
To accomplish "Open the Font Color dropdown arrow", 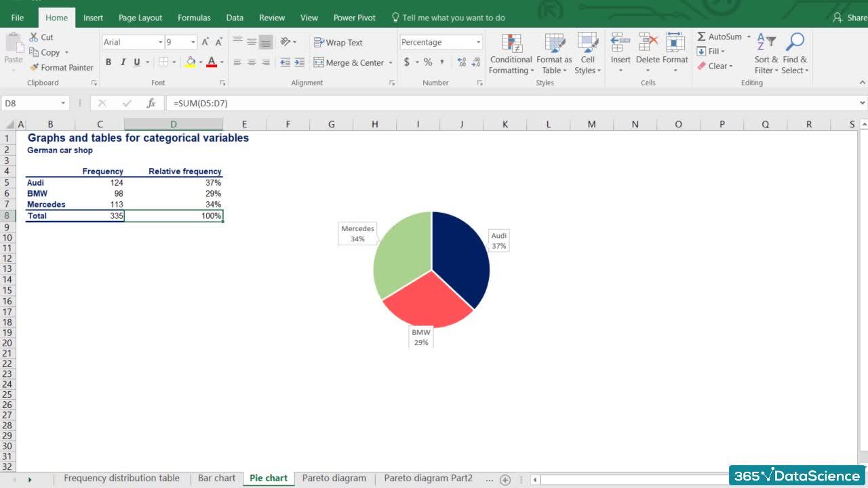I will coord(222,62).
